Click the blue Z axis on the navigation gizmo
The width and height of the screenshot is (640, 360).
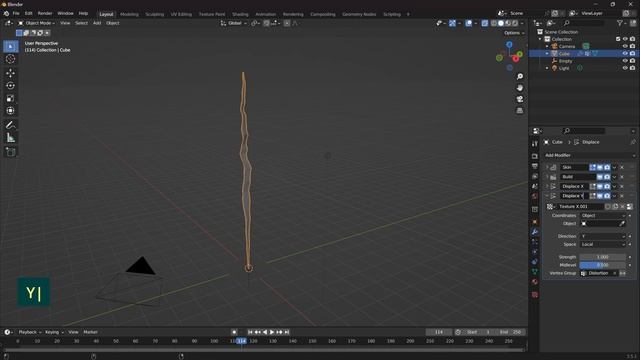(x=509, y=44)
